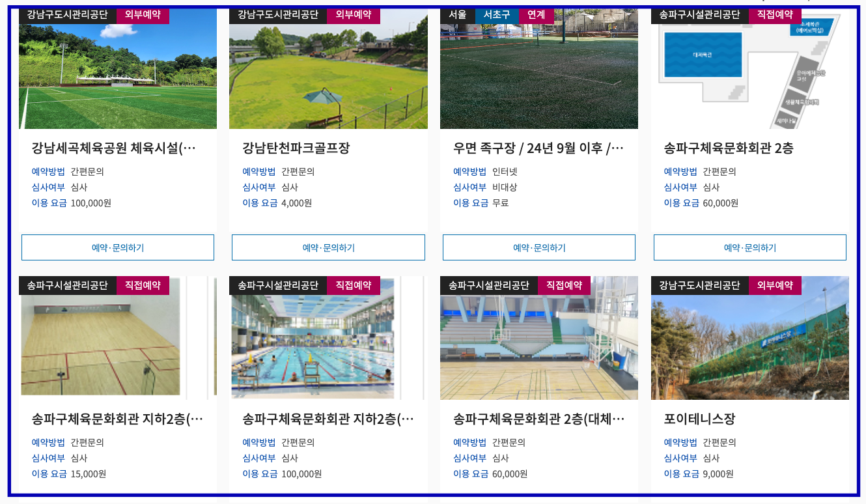
Task: Select 예약방법 label on 강남탄천파크골프장 card
Action: click(259, 172)
